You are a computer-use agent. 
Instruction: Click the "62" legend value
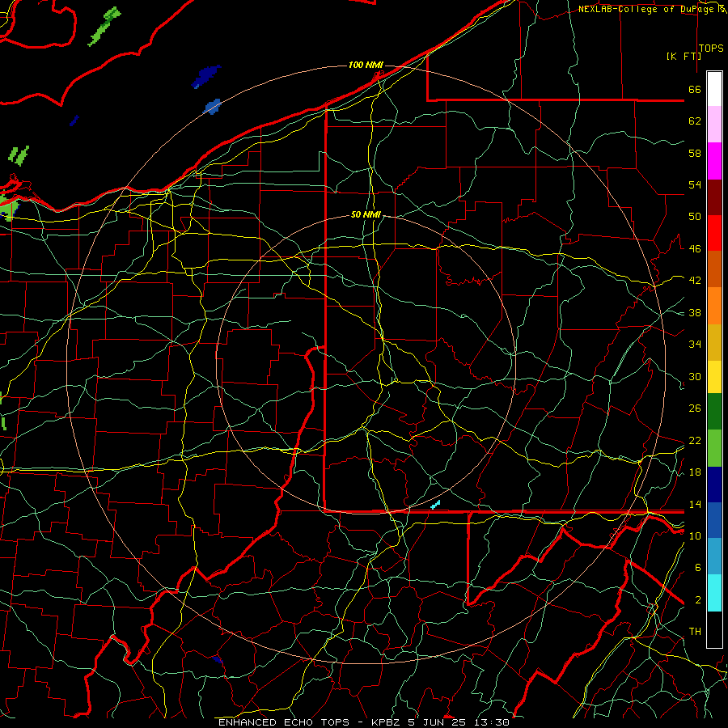click(x=695, y=121)
